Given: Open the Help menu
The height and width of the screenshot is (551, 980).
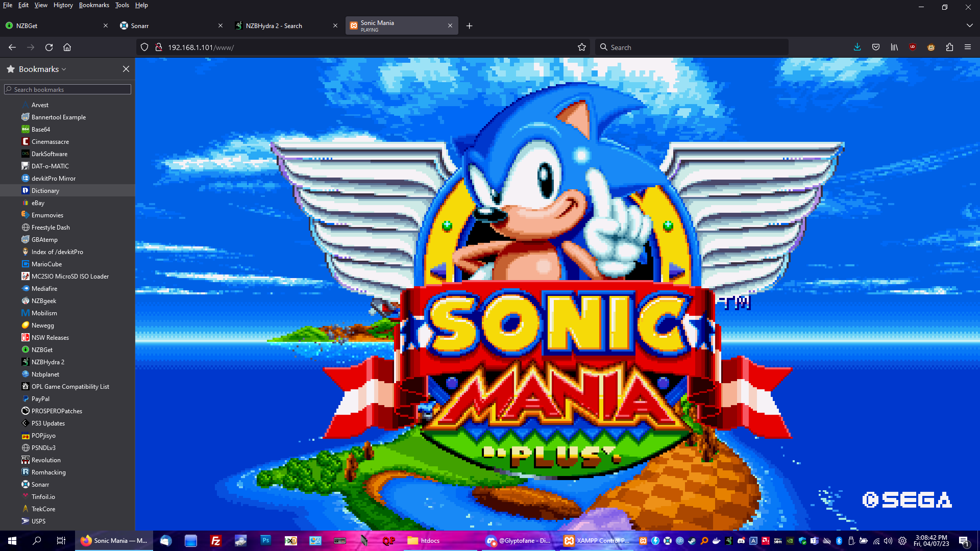Looking at the screenshot, I should 141,5.
